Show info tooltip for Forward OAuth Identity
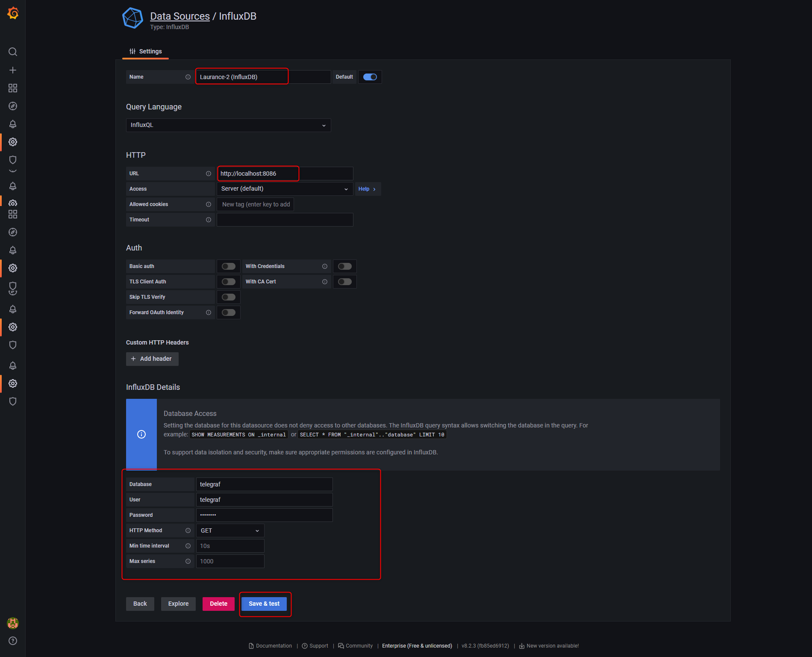This screenshot has height=657, width=812. point(209,312)
